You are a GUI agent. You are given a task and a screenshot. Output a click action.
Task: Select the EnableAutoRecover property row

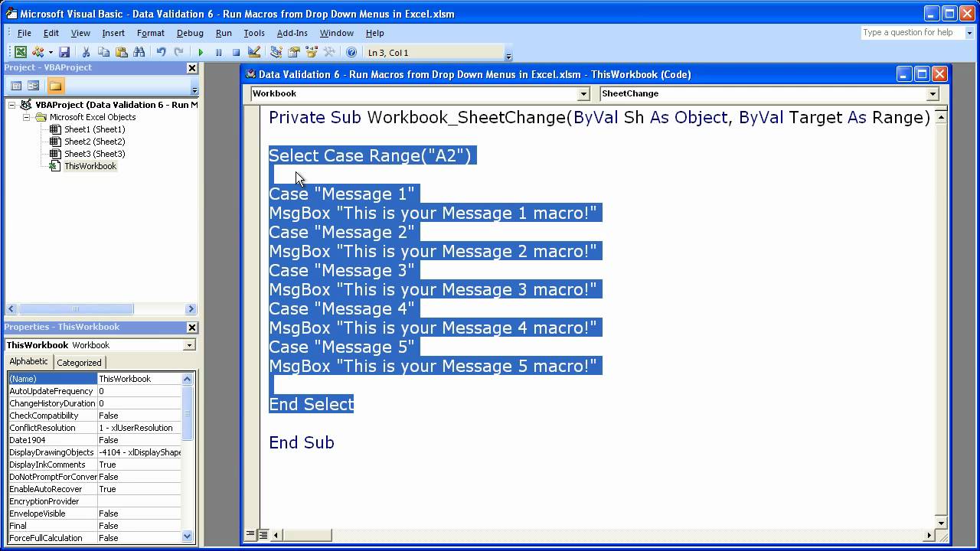94,489
